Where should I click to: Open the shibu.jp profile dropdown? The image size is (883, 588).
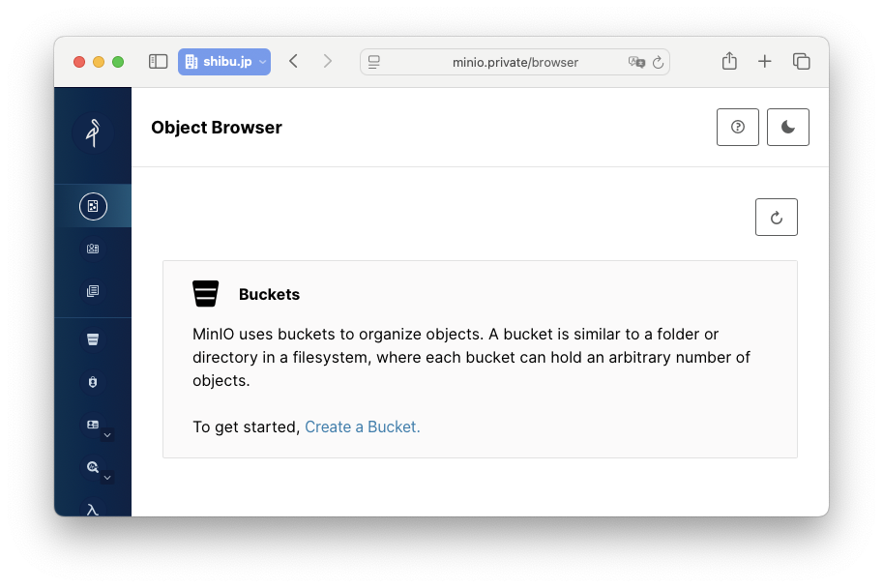[x=224, y=61]
